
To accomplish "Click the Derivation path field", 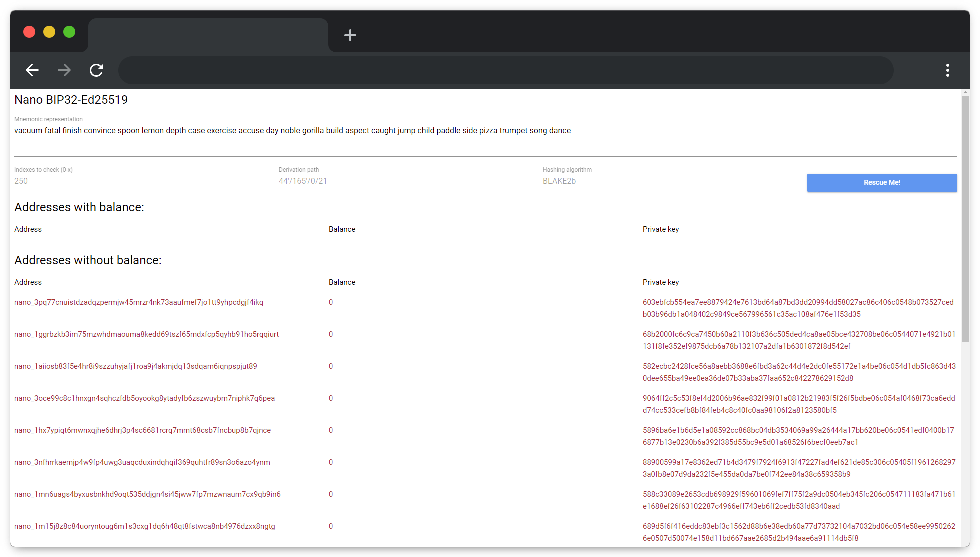I will click(x=408, y=181).
